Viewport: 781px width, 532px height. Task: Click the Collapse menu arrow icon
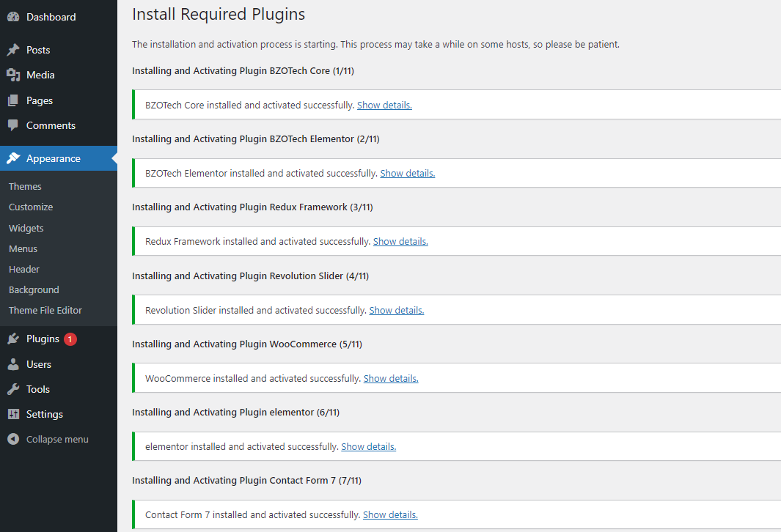(x=13, y=440)
